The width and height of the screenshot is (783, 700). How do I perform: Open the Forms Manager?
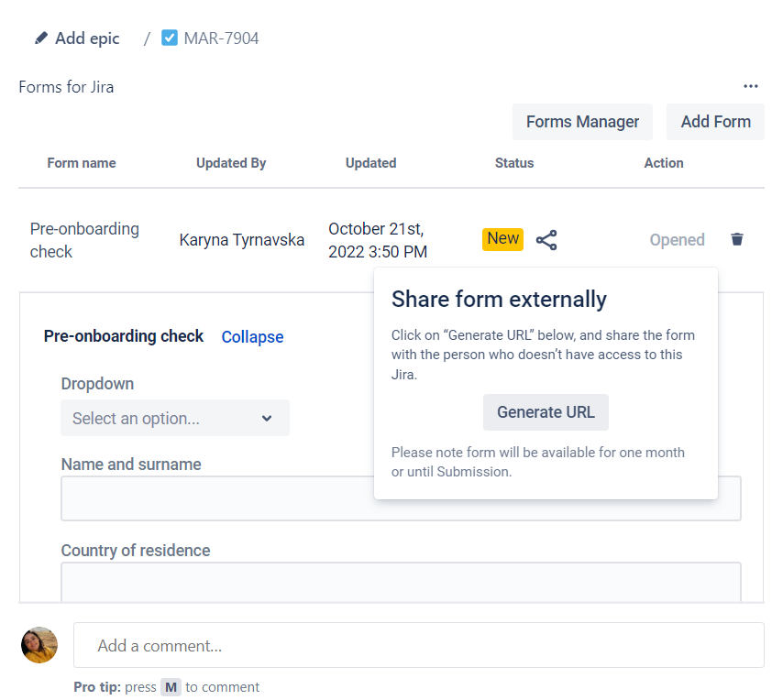point(582,121)
